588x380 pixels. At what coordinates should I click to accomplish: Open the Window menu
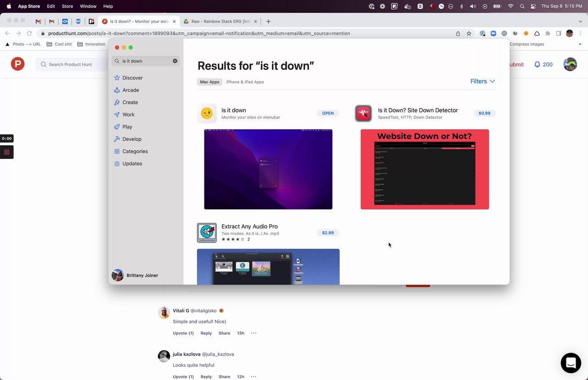point(88,6)
